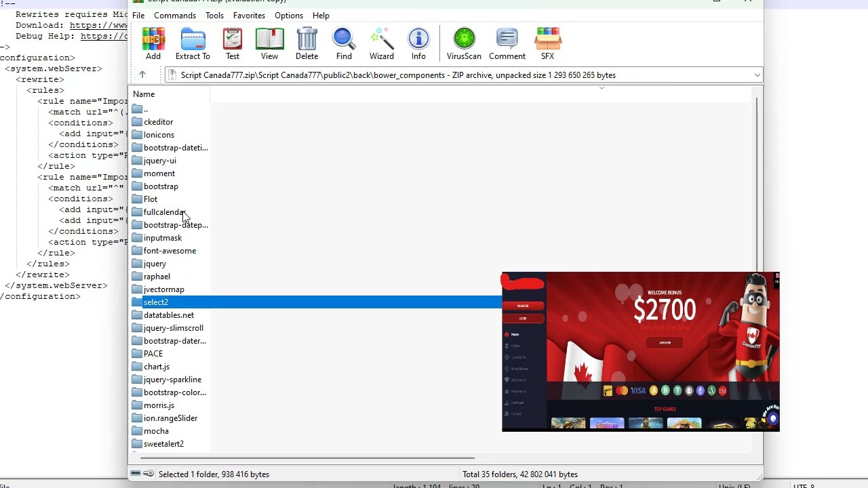Click the Delete trash can icon
Image resolution: width=868 pixels, height=488 pixels.
click(307, 44)
